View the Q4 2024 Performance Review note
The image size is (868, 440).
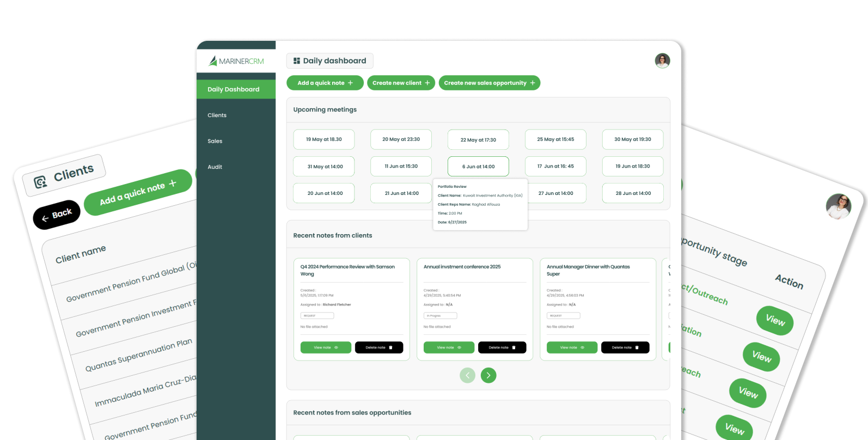point(326,347)
